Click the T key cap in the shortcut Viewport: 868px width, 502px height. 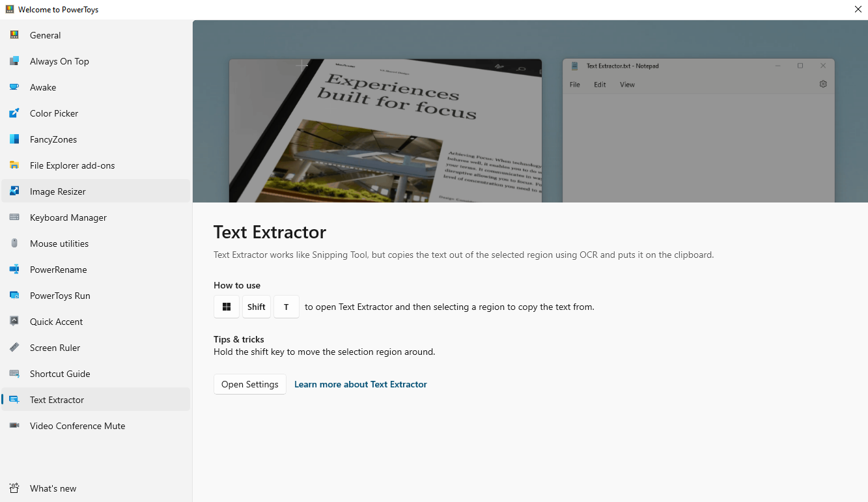287,307
